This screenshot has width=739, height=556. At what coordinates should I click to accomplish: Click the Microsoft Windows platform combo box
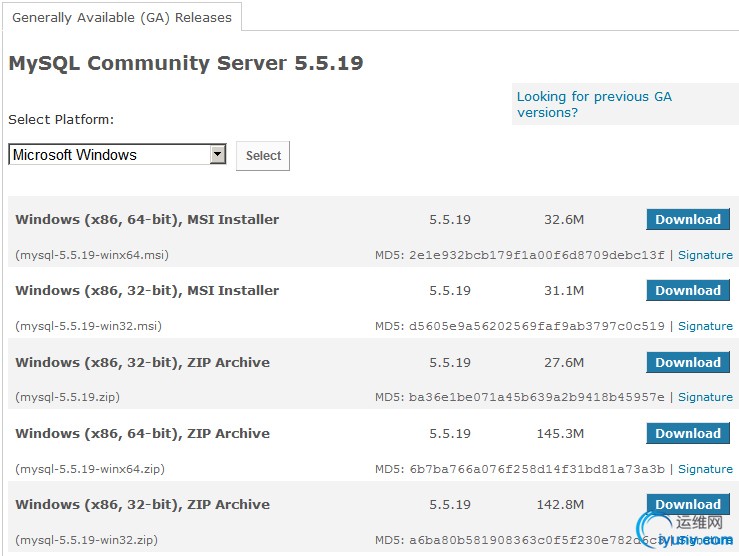pos(110,155)
